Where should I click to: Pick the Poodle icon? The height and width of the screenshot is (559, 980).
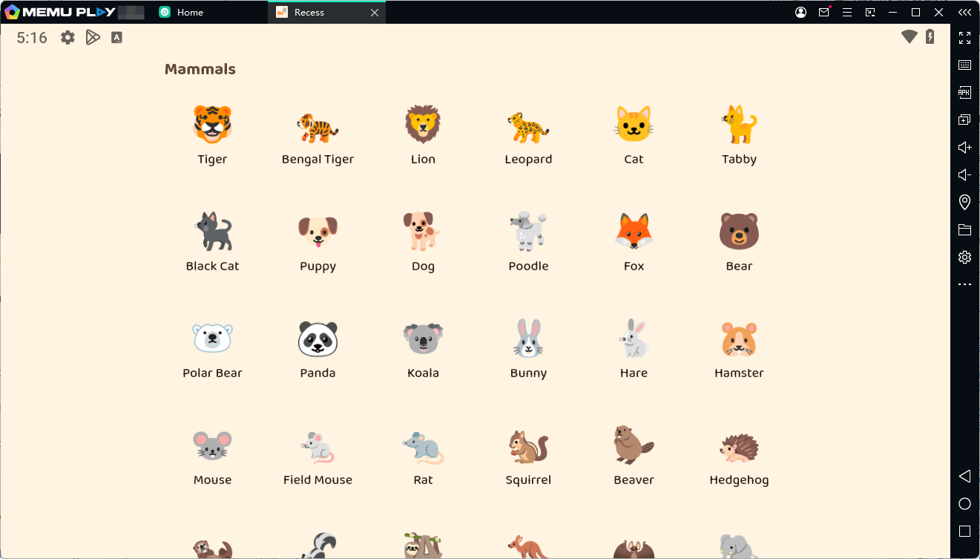pyautogui.click(x=528, y=231)
